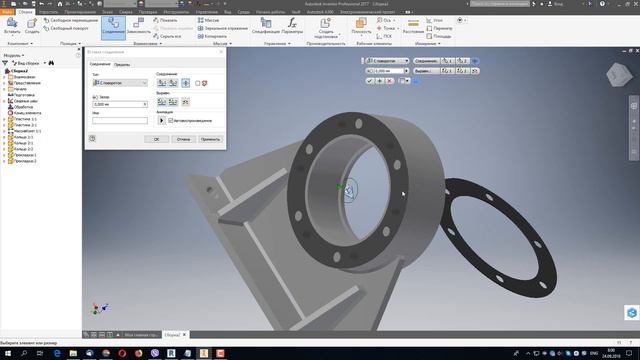This screenshot has height=360, width=640.
Task: Open the Вид ribbon tab
Action: (x=227, y=12)
